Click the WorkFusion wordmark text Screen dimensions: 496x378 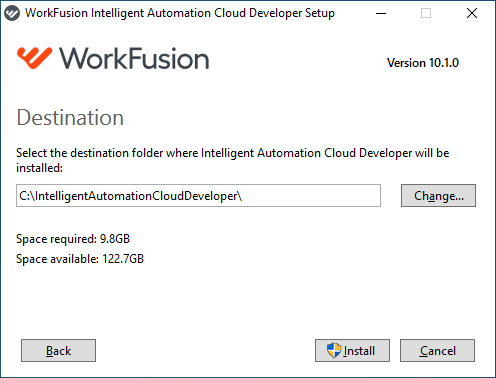(x=134, y=58)
